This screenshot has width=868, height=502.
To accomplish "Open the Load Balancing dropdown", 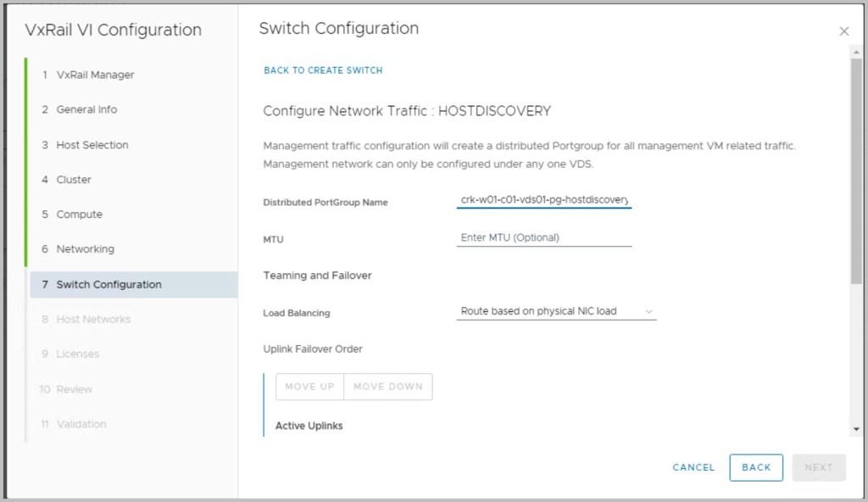I will 556,311.
